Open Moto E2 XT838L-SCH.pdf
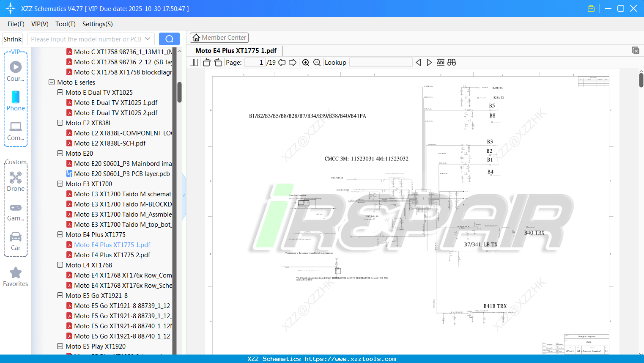The width and height of the screenshot is (644, 363). pos(110,143)
